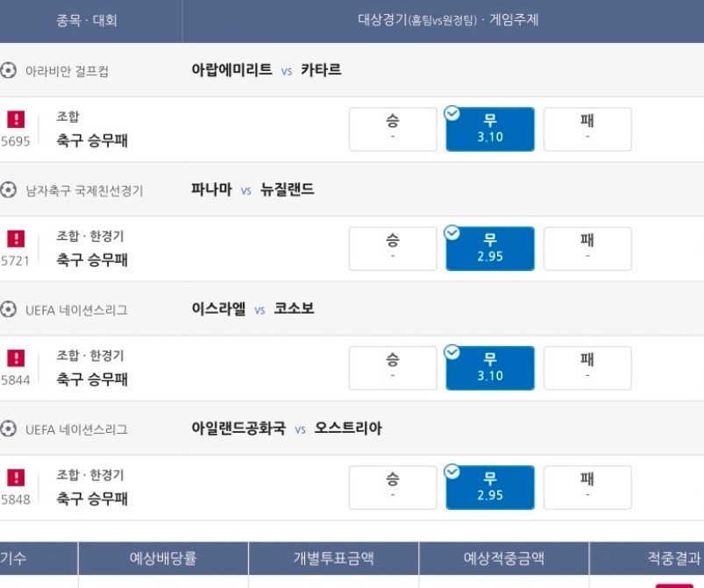Select 승 for 아랍에미리트 vs 카타르
Screen dimensions: 704x588
point(393,129)
